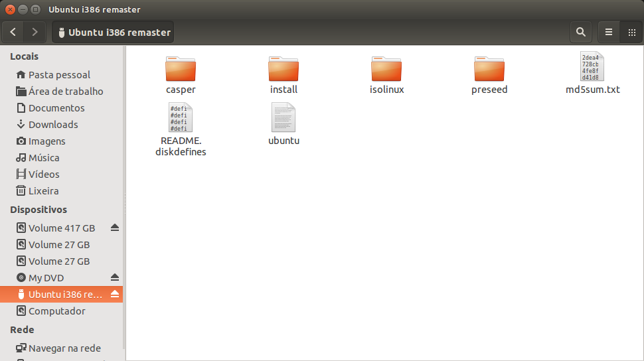Open Imagens in sidebar
Image resolution: width=644 pixels, height=361 pixels.
tap(62, 141)
